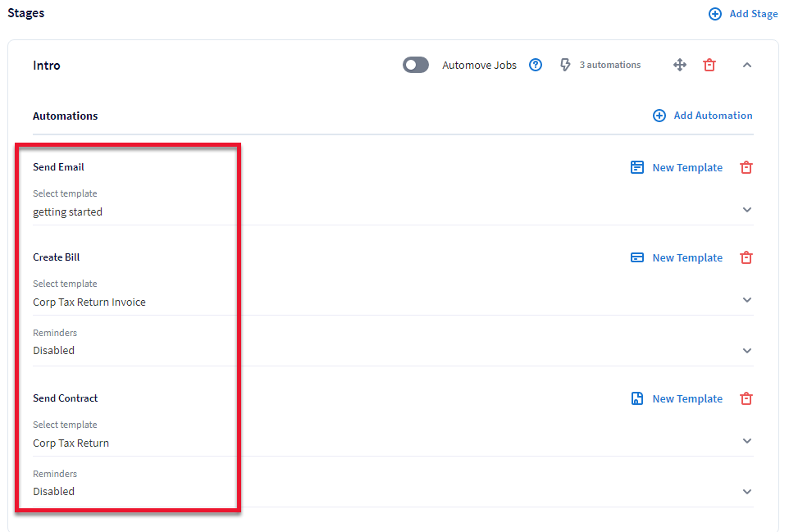789x532 pixels.
Task: Click the template card icon beside Send Email's New Template
Action: [637, 167]
